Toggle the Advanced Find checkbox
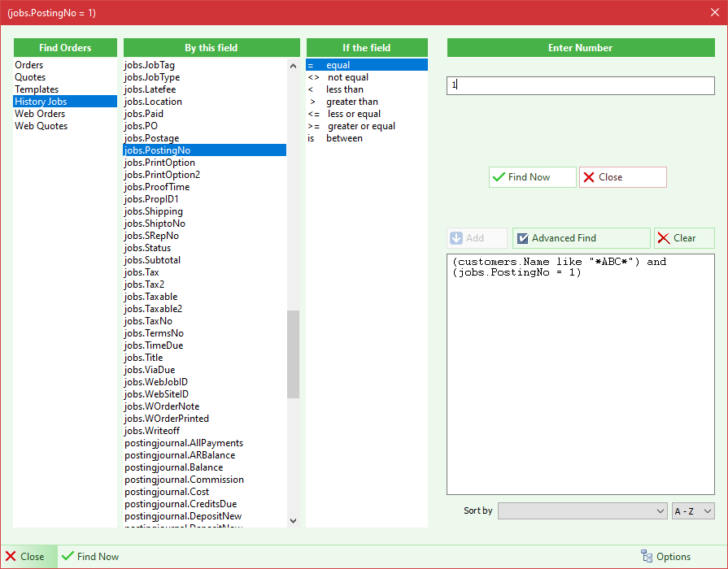Screen dimensions: 728x569 [x=523, y=238]
